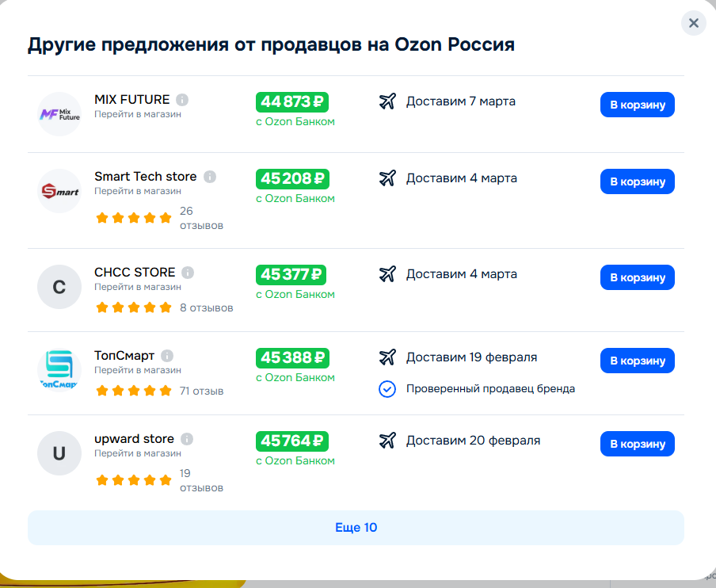Click info icon next to MIX FUTURE

pyautogui.click(x=182, y=100)
